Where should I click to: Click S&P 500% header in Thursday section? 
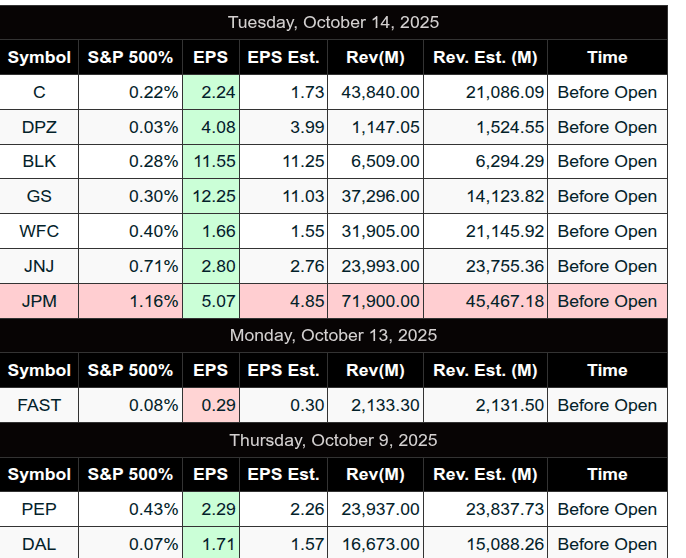pyautogui.click(x=130, y=474)
